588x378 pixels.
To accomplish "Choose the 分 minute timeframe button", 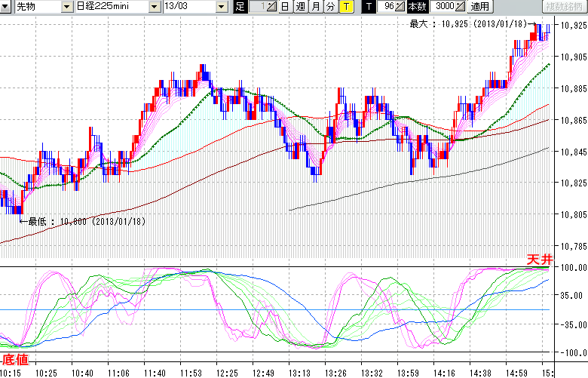I will click(x=330, y=7).
